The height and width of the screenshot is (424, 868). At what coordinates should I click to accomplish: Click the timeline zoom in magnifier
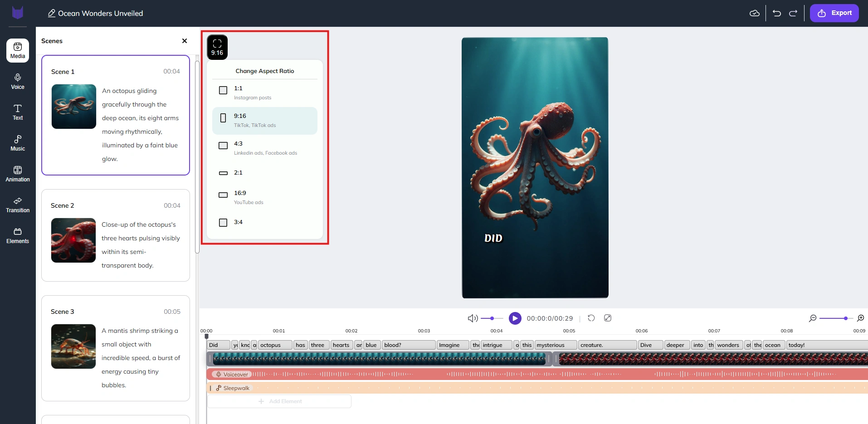(x=861, y=318)
